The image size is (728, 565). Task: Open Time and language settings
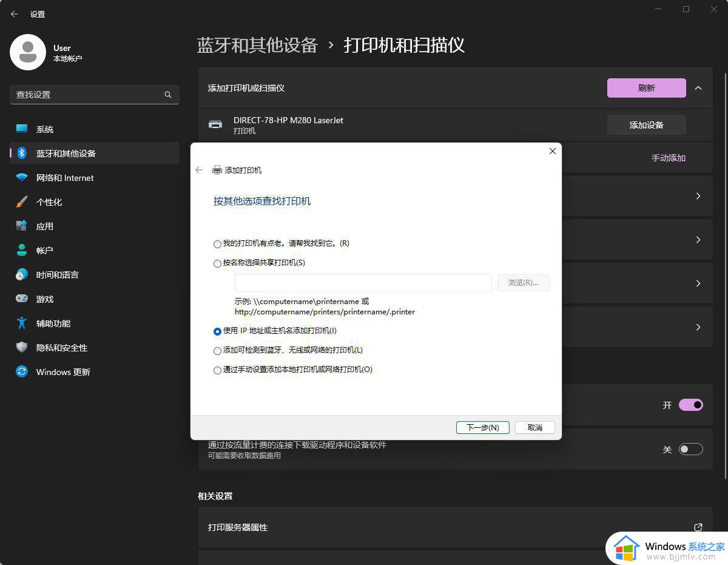95,274
